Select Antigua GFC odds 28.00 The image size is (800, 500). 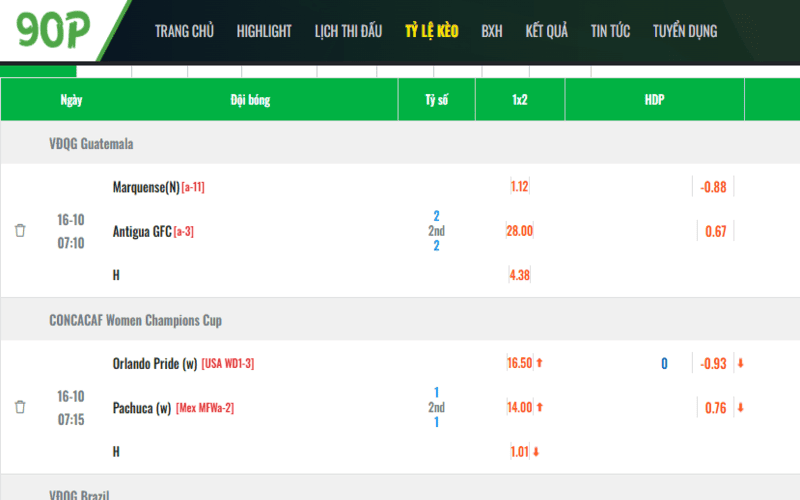(x=520, y=231)
